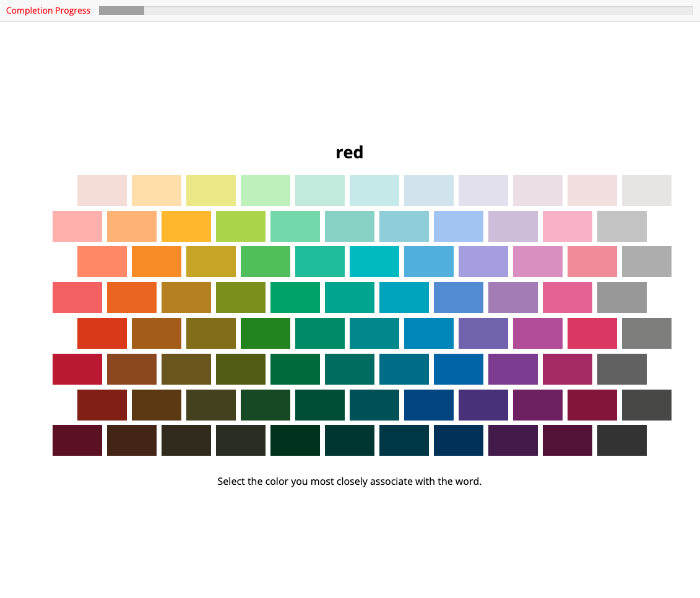Select the cornflower blue swatch

[x=459, y=297]
